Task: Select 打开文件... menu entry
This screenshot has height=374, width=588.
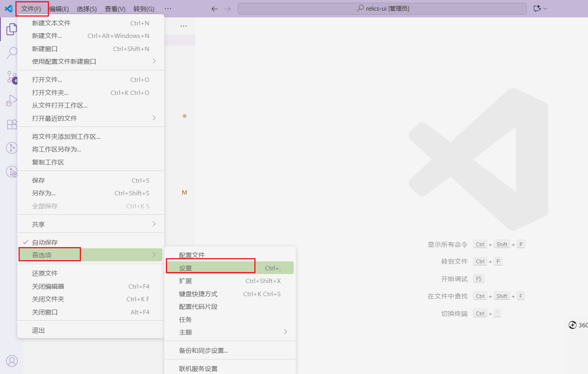Action: pyautogui.click(x=91, y=79)
